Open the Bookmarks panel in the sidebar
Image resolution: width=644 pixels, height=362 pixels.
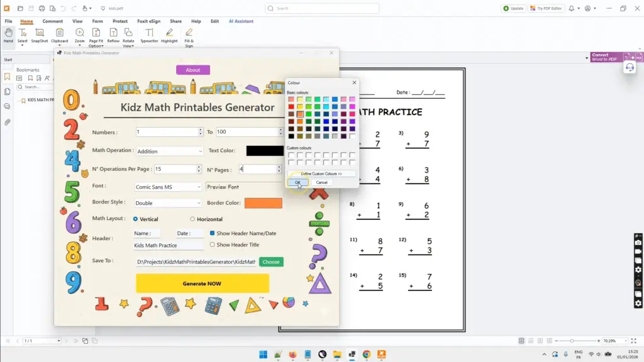point(8,75)
